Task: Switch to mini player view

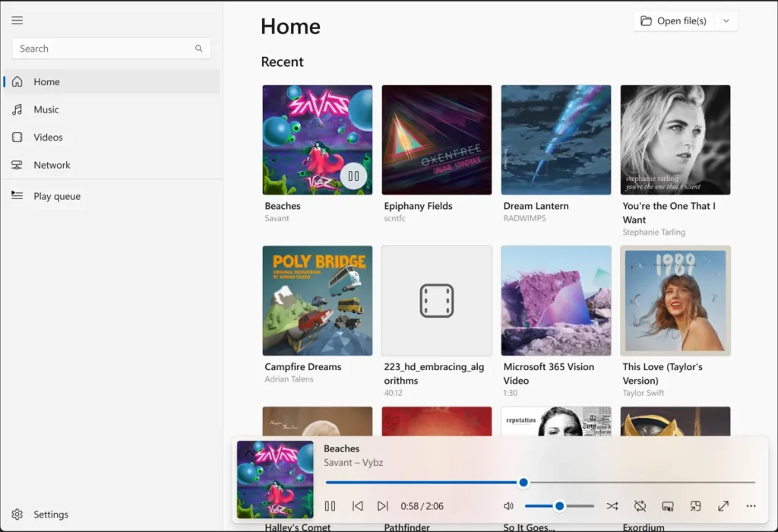Action: pyautogui.click(x=695, y=506)
